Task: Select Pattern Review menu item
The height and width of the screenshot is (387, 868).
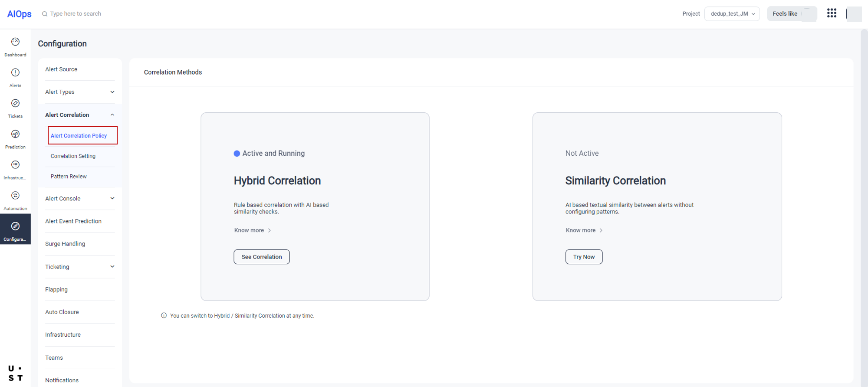Action: pyautogui.click(x=69, y=177)
